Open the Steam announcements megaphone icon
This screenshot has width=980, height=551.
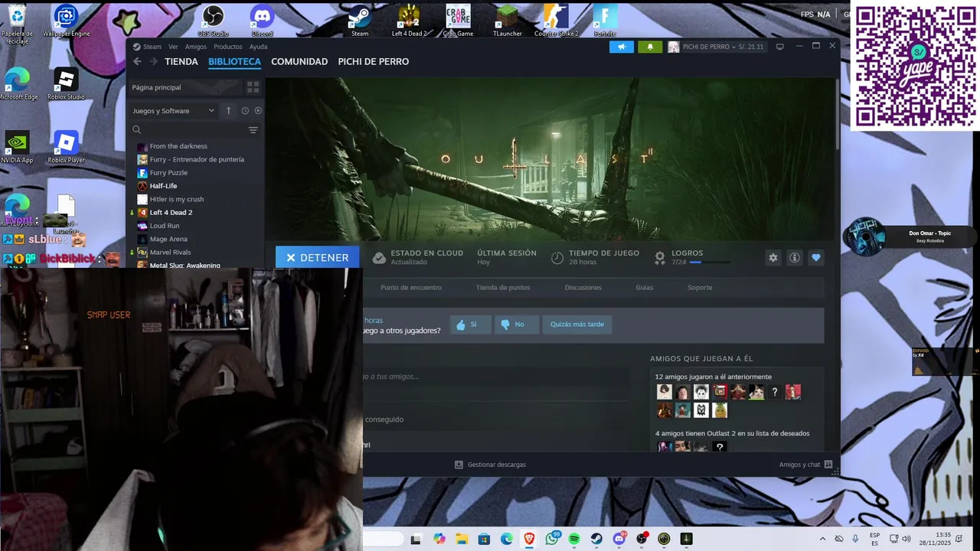click(x=622, y=47)
